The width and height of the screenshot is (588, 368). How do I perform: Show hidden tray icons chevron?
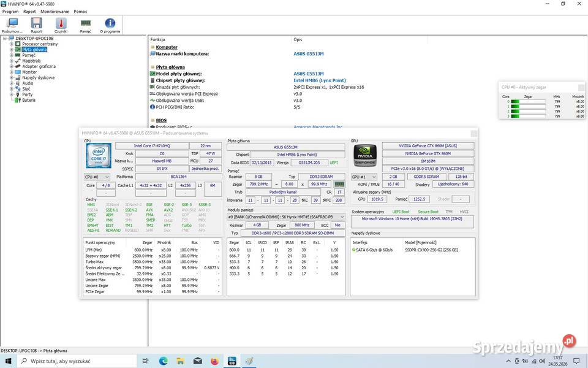pos(508,361)
